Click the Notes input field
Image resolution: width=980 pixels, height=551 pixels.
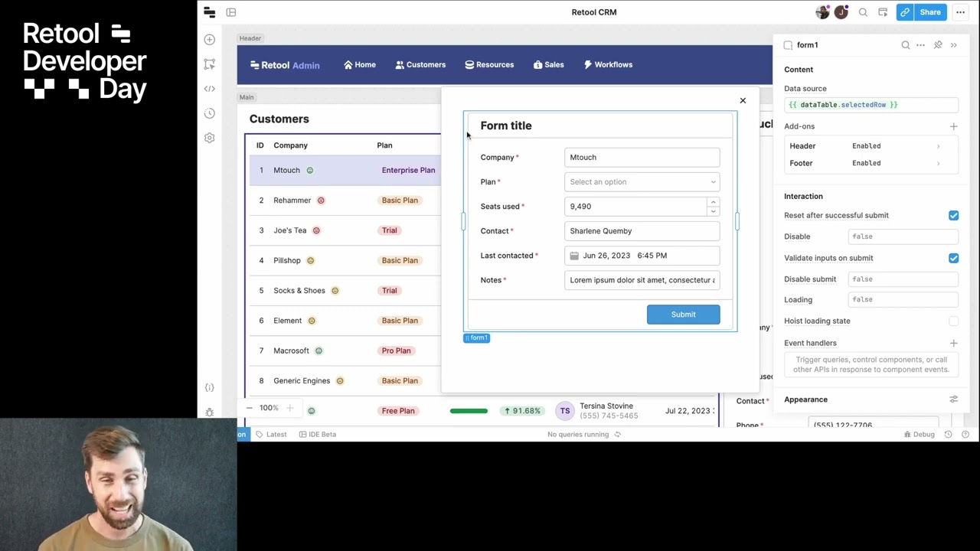pyautogui.click(x=642, y=280)
